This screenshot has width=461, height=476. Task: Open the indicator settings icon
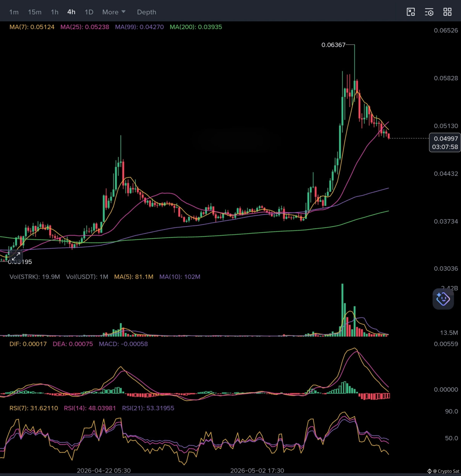[x=429, y=12]
